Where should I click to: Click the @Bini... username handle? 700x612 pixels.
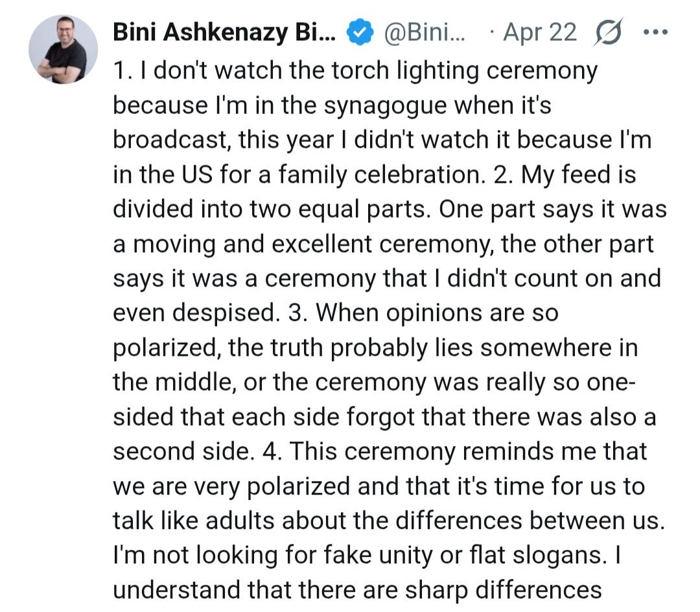click(x=425, y=32)
